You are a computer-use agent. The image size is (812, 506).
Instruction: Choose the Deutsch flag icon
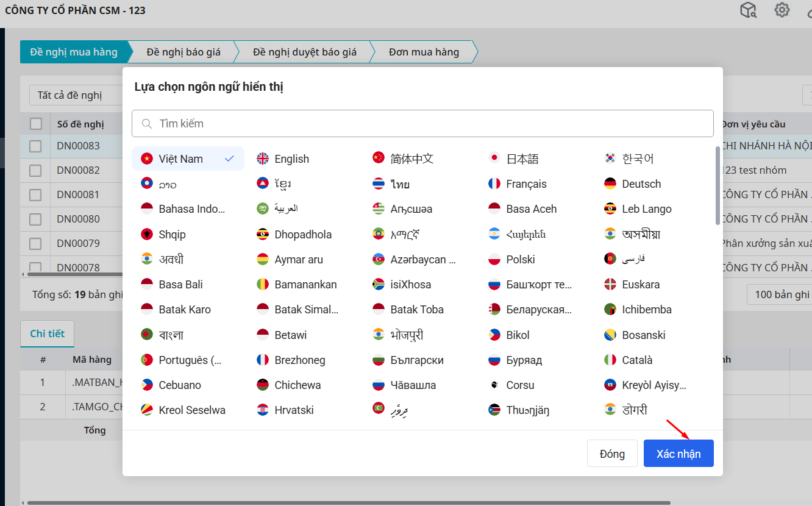[610, 184]
